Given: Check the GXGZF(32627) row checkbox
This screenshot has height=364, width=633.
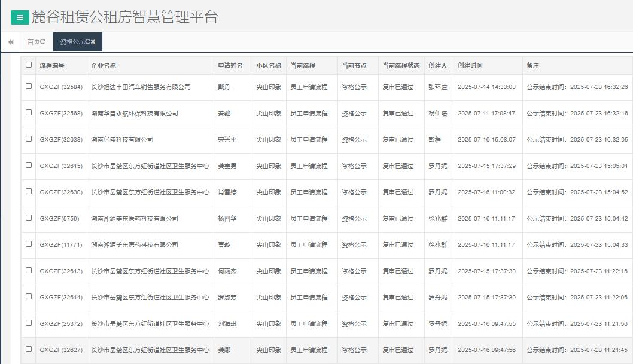Looking at the screenshot, I should tap(29, 349).
